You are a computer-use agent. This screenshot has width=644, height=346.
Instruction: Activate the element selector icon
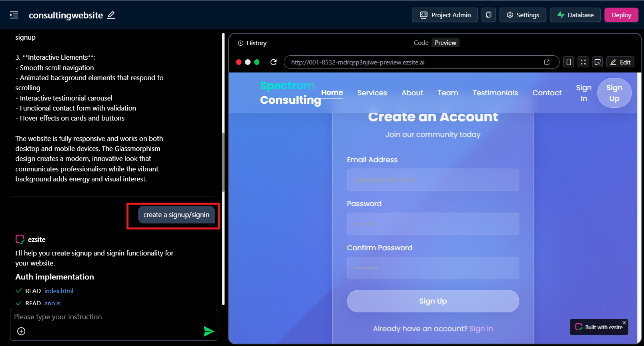click(x=598, y=62)
